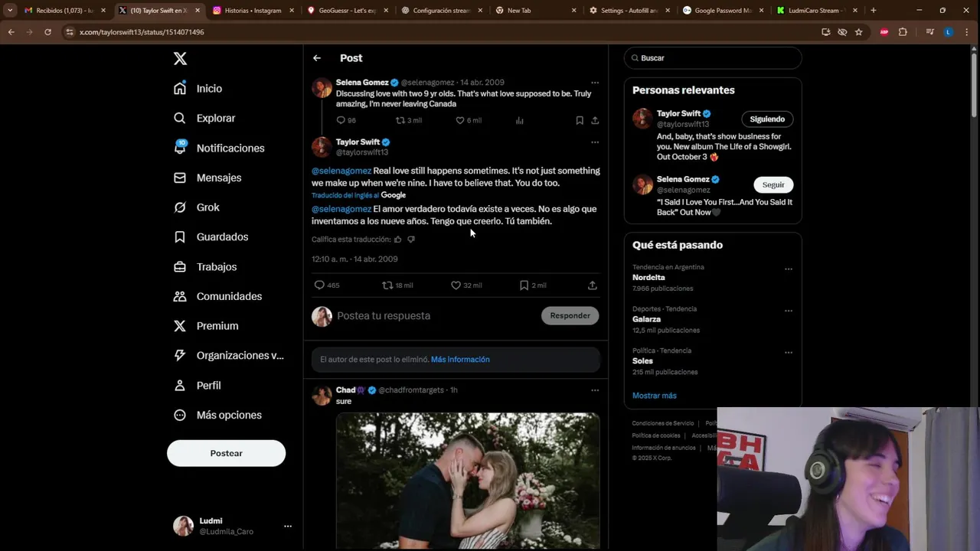Open Taylor Swift avatar in Personas relevantes
This screenshot has height=551, width=980.
point(642,119)
